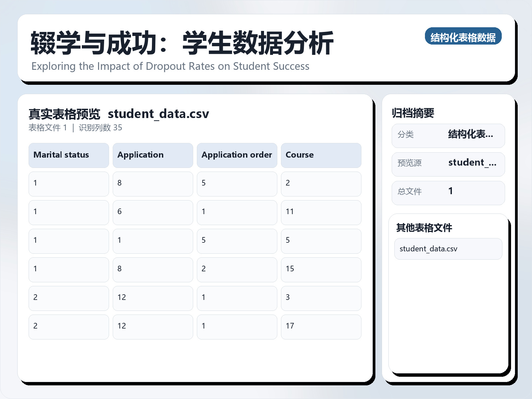Click the 分类 summary field
Screen dimensions: 532x399
[448, 135]
